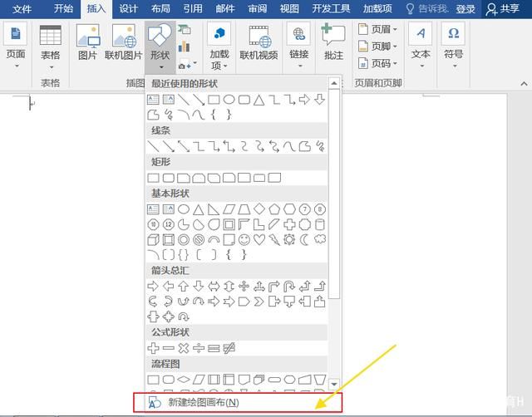Screen dimensions: 532x417
Task: Pick the U-turn arrow shape
Action: 289,287
